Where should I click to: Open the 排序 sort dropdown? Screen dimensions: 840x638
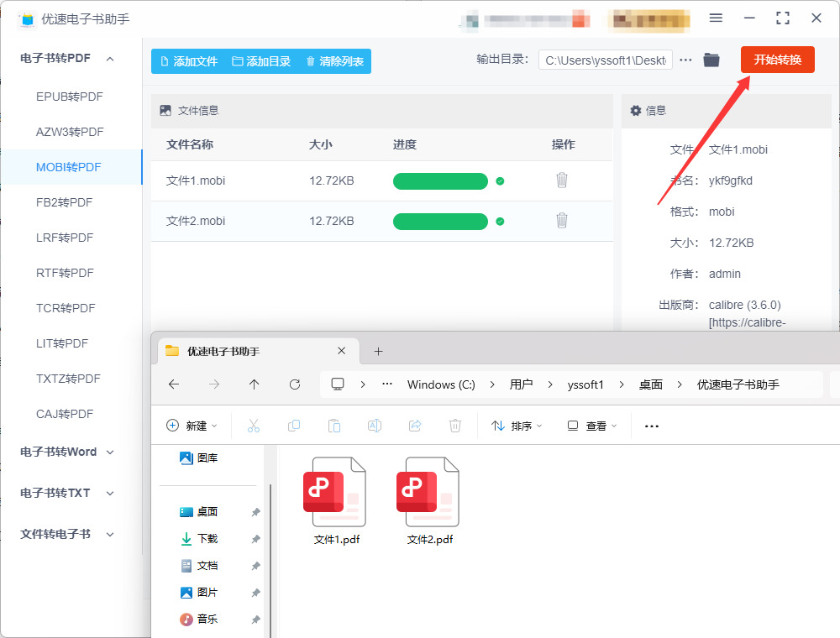tap(517, 426)
